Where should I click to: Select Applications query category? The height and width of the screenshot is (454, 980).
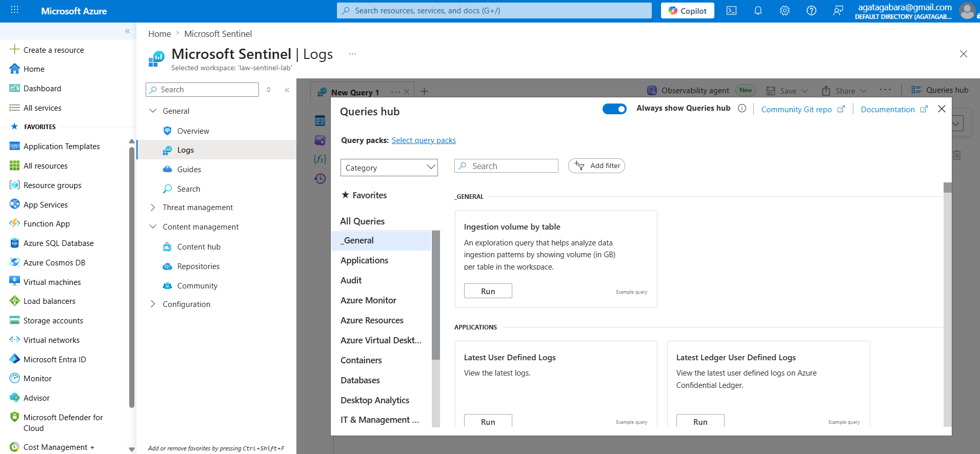[364, 260]
